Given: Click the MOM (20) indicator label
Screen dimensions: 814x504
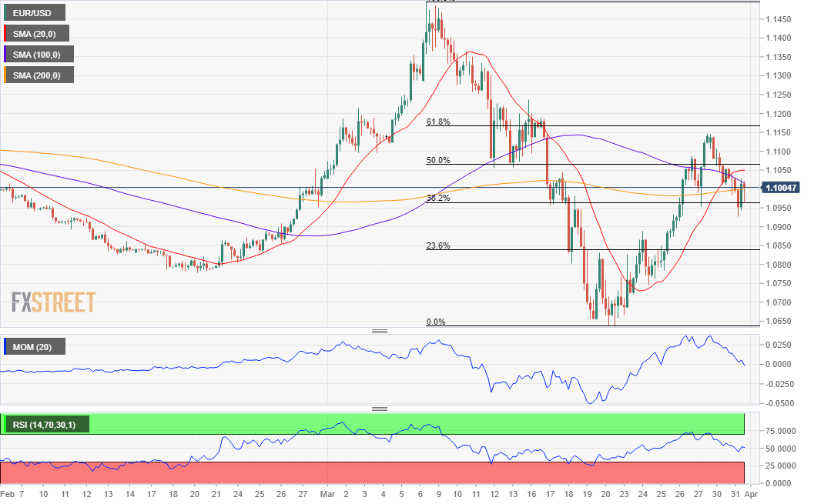Looking at the screenshot, I should (34, 347).
